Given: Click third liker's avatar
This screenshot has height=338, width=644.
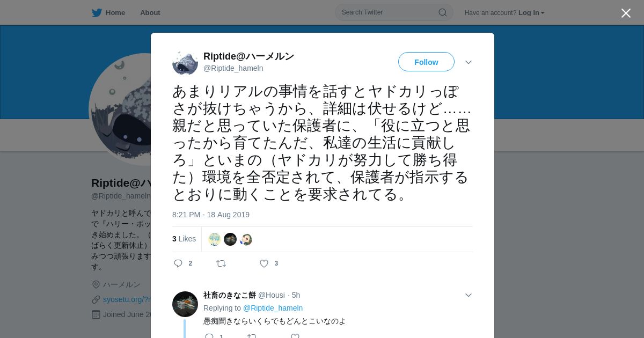Looking at the screenshot, I should coord(246,239).
